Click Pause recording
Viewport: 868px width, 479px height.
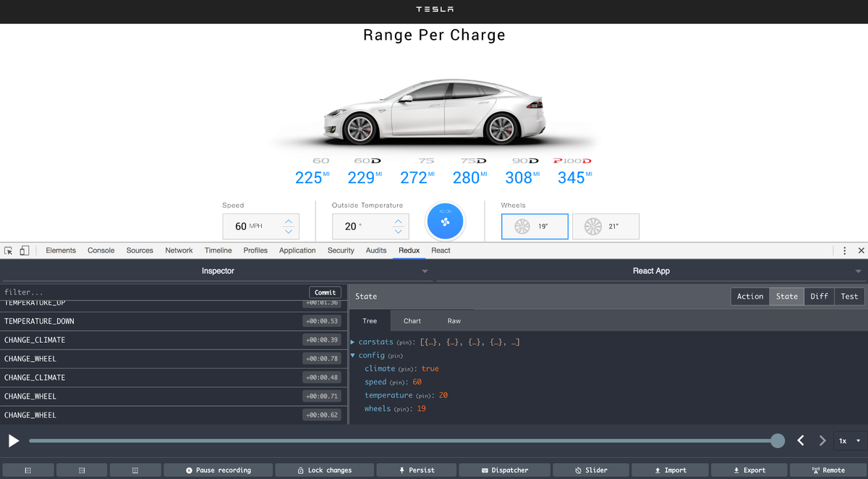tap(218, 470)
